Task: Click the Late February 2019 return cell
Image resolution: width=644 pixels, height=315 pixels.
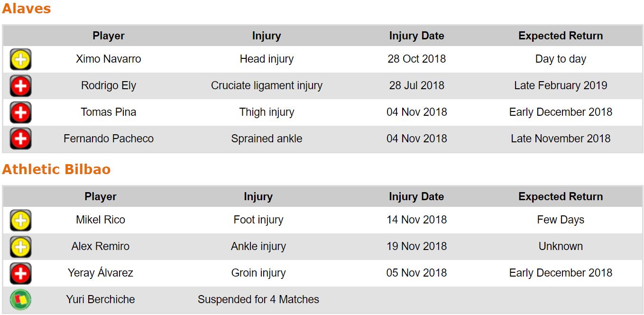Action: pyautogui.click(x=561, y=86)
